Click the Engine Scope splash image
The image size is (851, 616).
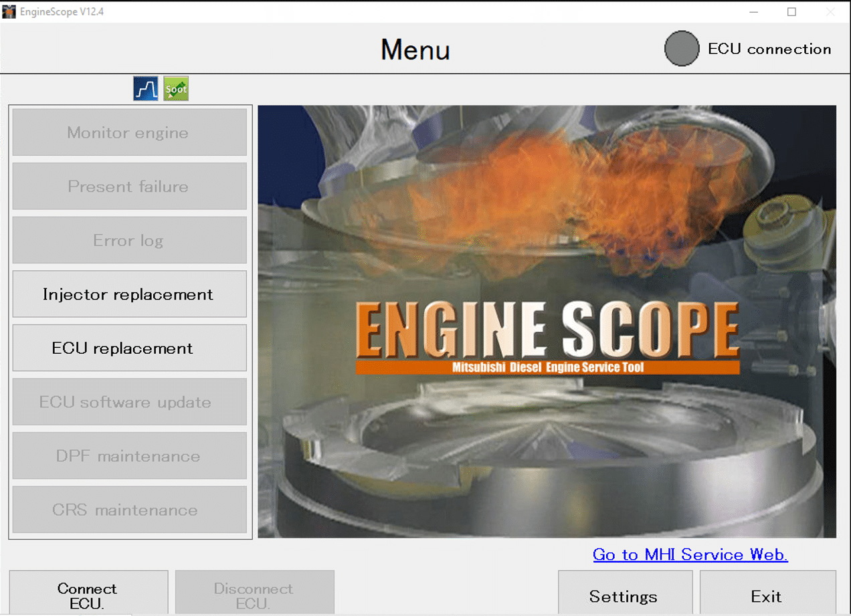(547, 321)
